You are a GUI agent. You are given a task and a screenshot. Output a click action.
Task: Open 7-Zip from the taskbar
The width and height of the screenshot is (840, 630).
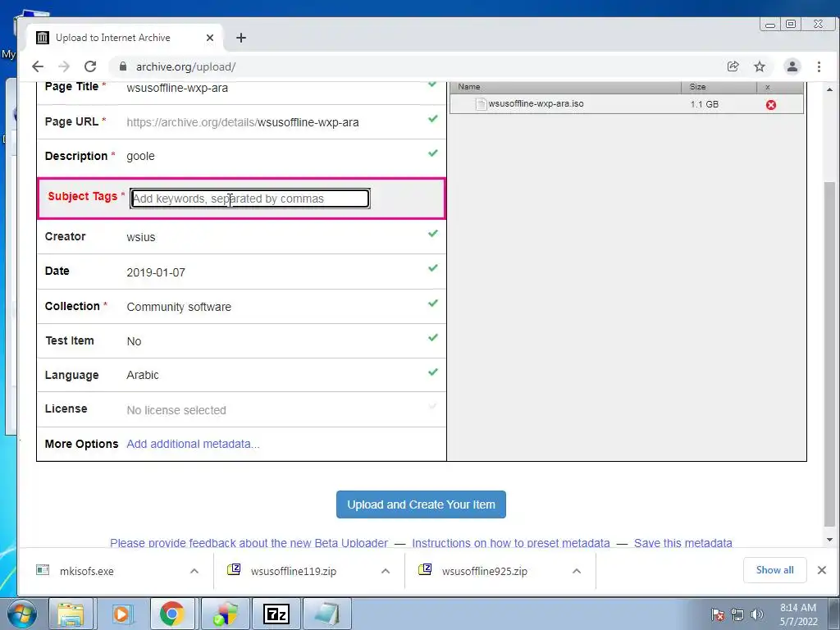[x=276, y=614]
